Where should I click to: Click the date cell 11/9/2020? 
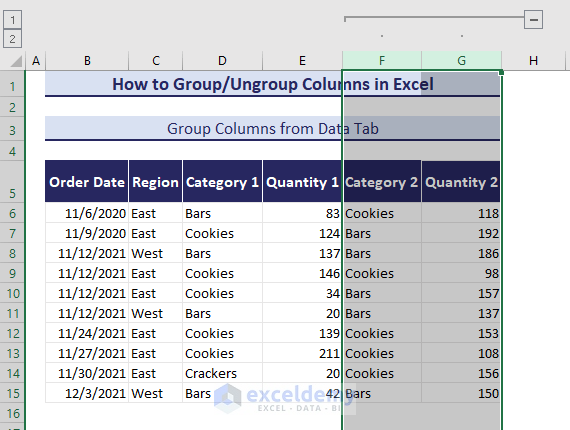tap(87, 233)
